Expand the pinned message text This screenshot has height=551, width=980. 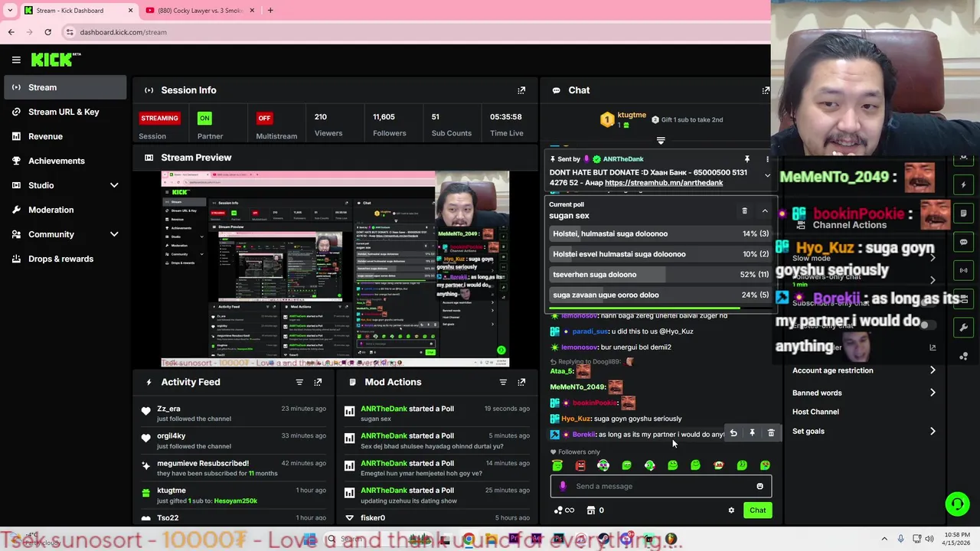[767, 175]
